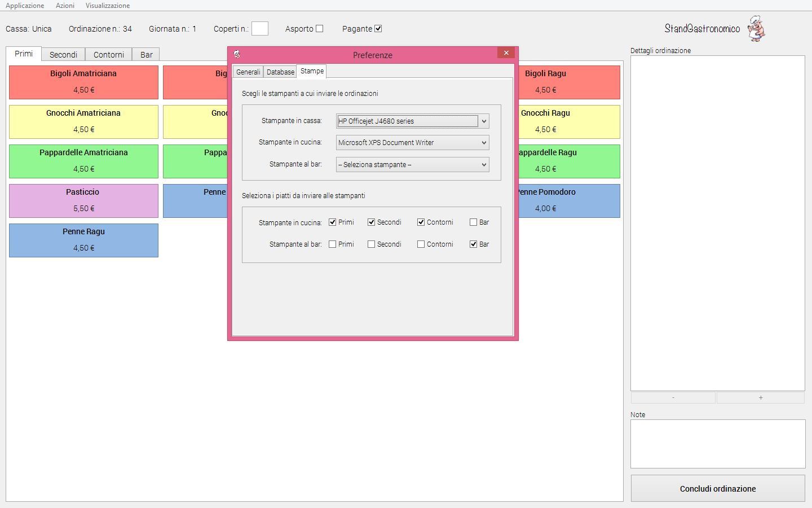Add the Pasticcio dish to the order

click(x=83, y=201)
